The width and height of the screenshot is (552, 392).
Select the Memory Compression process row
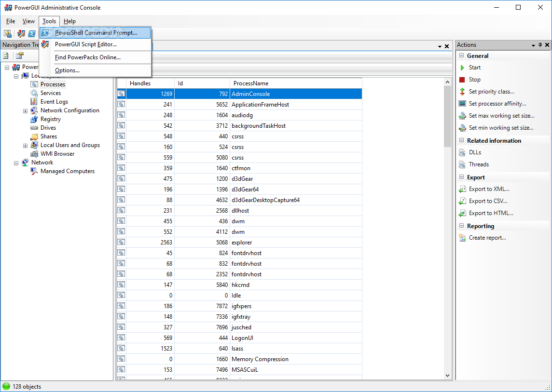(239, 359)
